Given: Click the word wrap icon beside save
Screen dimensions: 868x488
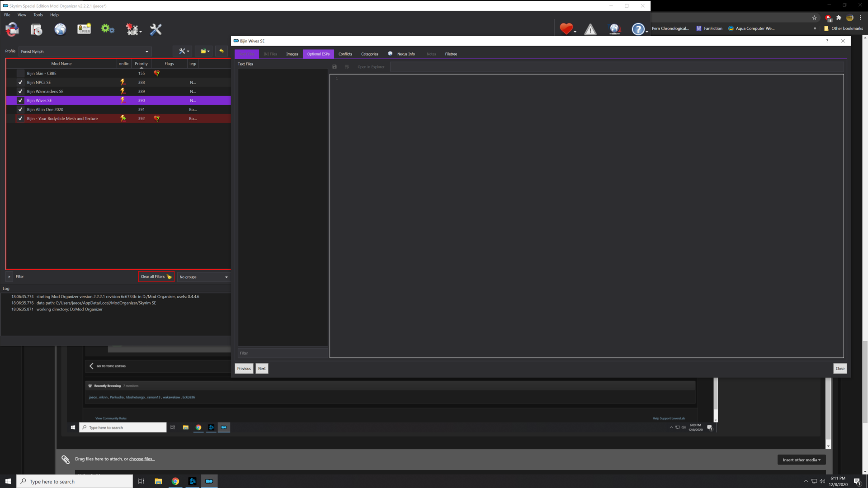Looking at the screenshot, I should 347,67.
